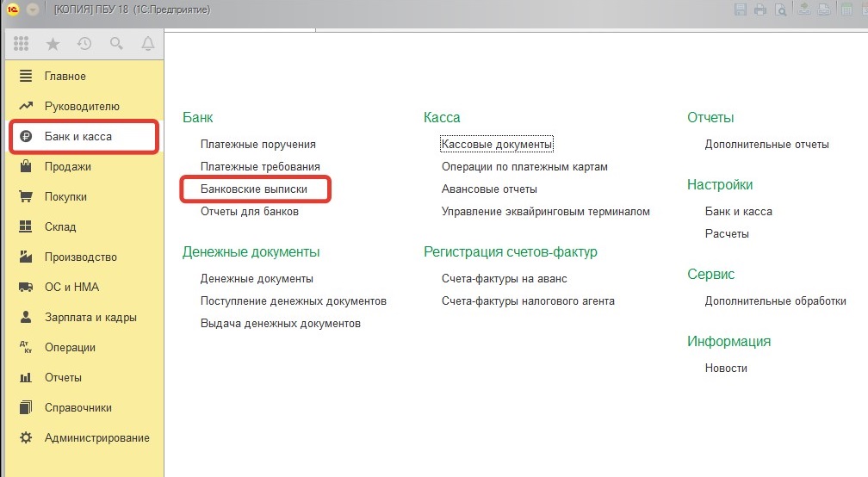
Task: Open the Денежные документы link
Action: [257, 278]
